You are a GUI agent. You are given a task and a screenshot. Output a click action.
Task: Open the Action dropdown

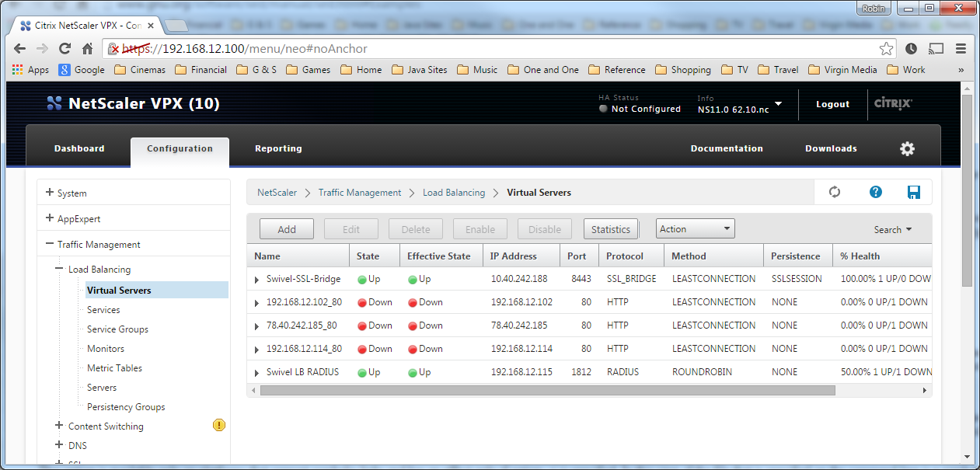(694, 228)
